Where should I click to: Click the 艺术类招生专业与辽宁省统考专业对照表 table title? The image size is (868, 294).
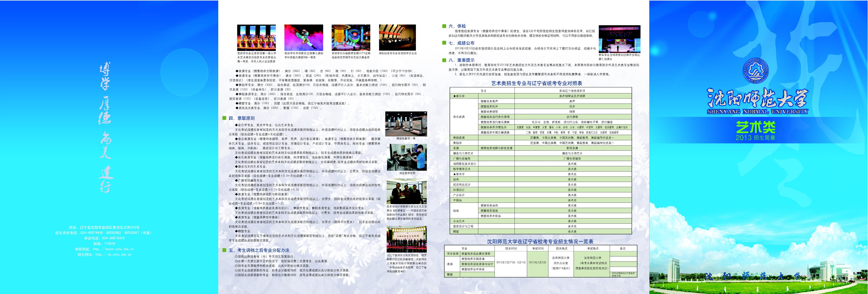coord(536,83)
